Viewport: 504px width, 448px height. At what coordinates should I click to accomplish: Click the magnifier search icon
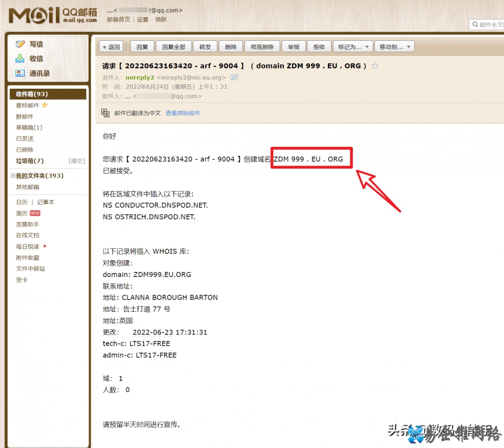tap(475, 24)
